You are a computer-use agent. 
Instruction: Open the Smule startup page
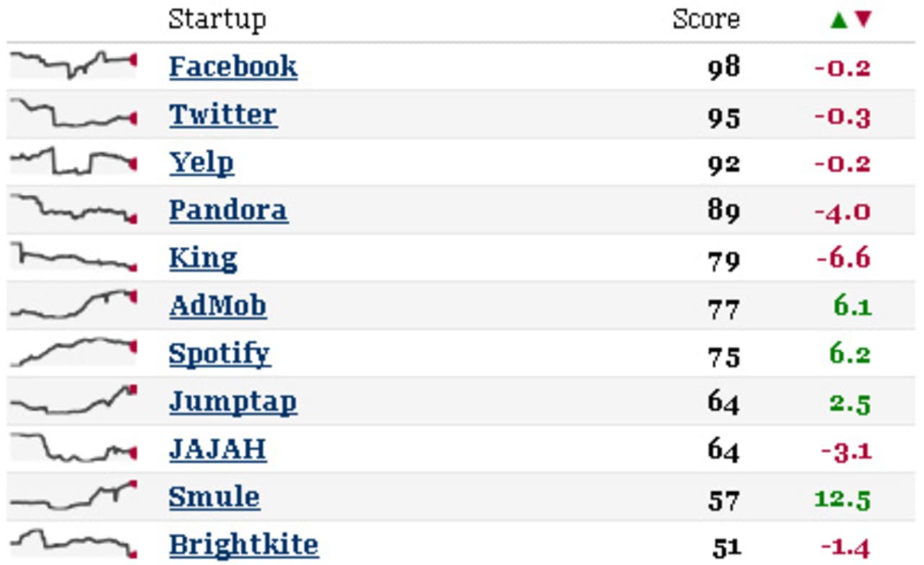(x=214, y=497)
